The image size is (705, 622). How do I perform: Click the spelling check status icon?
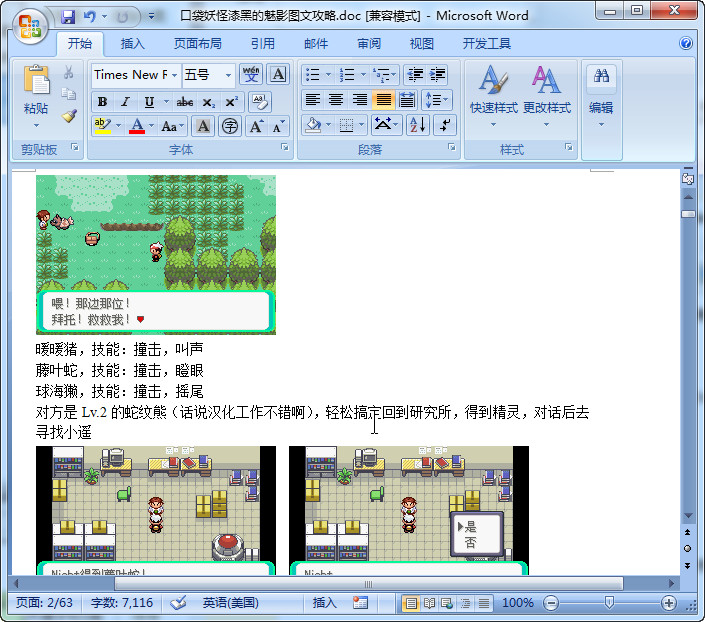tap(178, 603)
